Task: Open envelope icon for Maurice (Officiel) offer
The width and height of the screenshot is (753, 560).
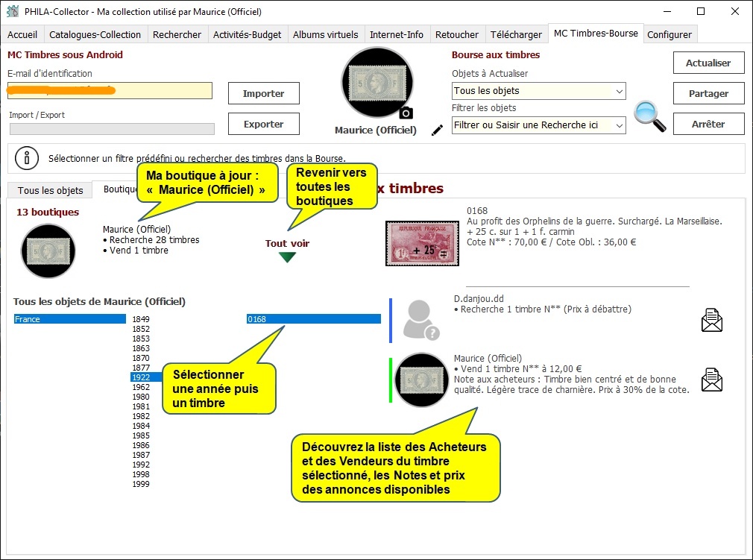Action: (x=712, y=380)
